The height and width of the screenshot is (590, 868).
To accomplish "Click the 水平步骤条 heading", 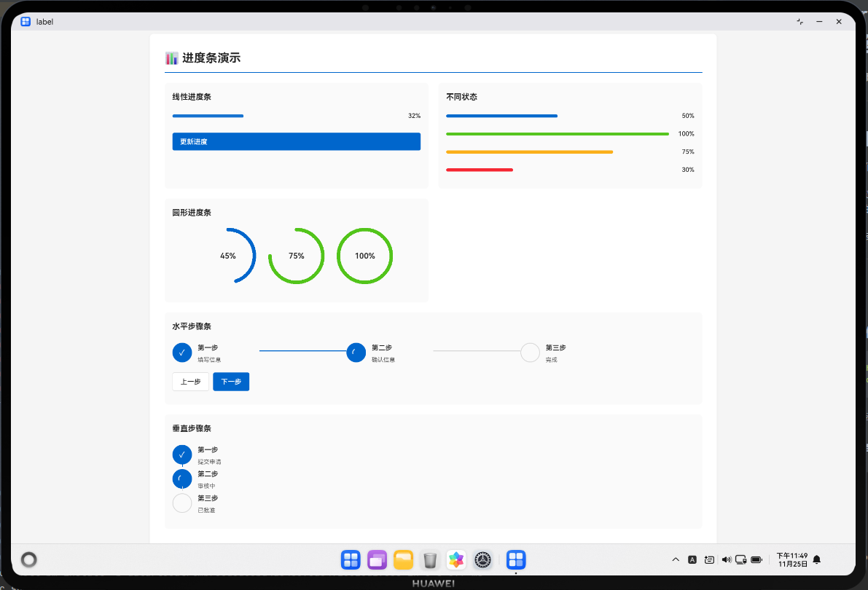I will point(192,326).
